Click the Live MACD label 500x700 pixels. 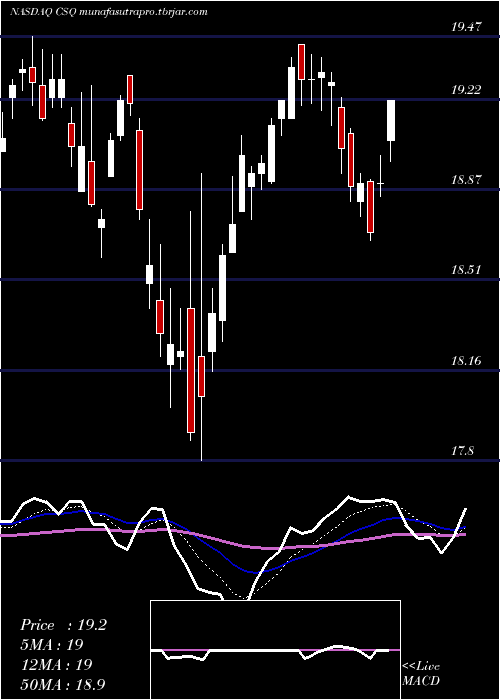tap(421, 673)
